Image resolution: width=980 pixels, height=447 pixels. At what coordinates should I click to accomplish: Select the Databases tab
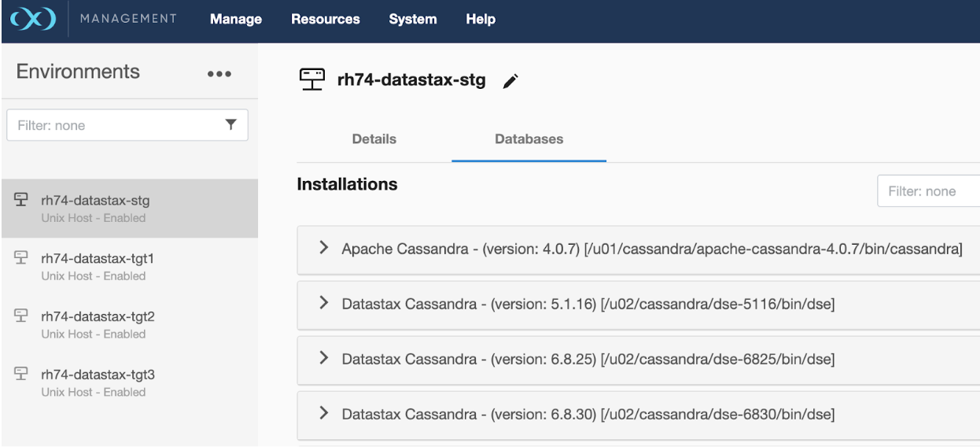tap(529, 139)
